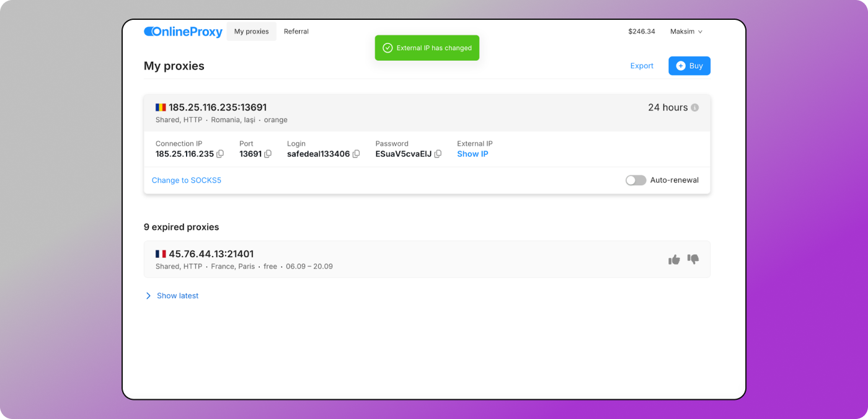Thumbs up the expired France proxy
The image size is (868, 419).
point(674,260)
